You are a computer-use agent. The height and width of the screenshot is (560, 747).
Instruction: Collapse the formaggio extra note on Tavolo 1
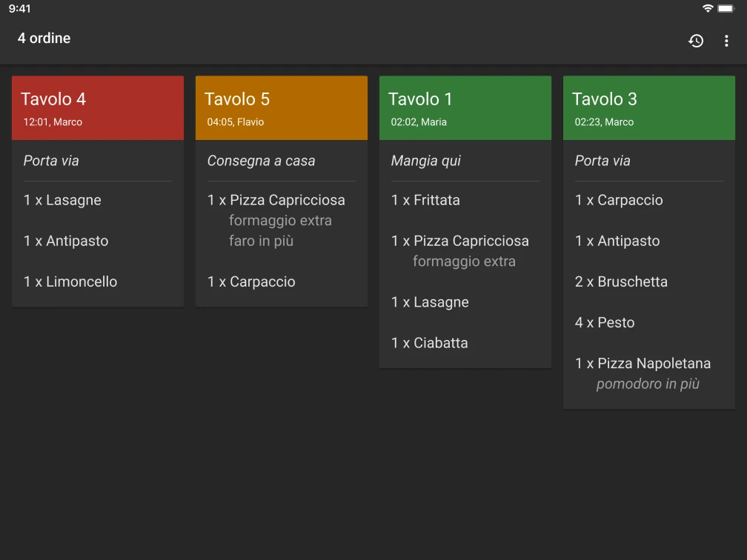coord(464,261)
